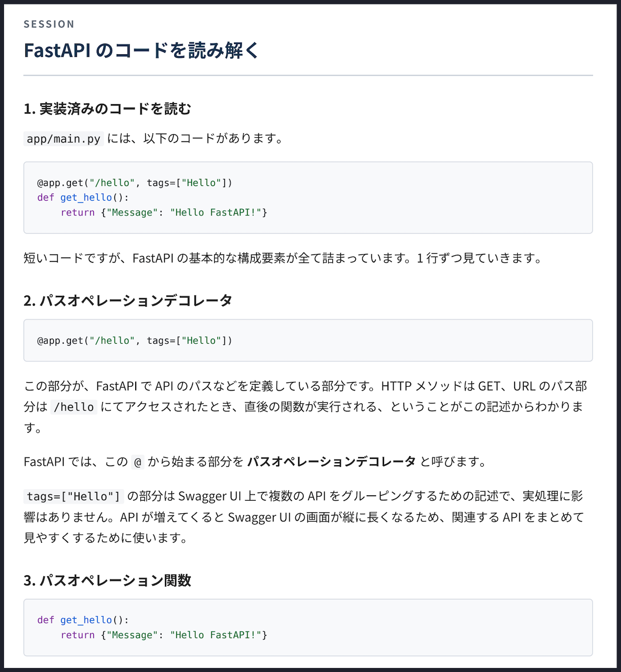Click heading "2. パスオペレーションデコレータ"
This screenshot has height=672, width=621.
[x=128, y=301]
